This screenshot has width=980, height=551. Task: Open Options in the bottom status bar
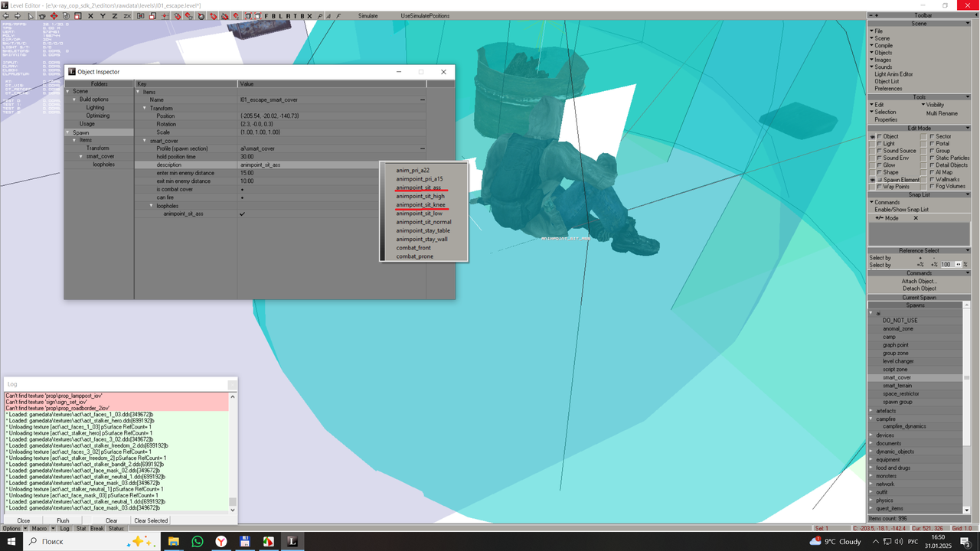coord(13,529)
